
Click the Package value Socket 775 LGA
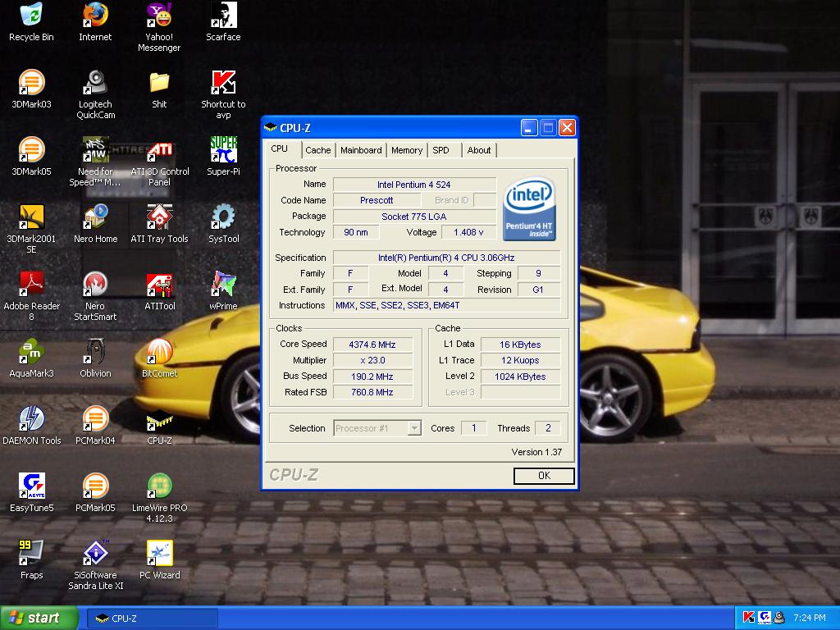pos(414,217)
